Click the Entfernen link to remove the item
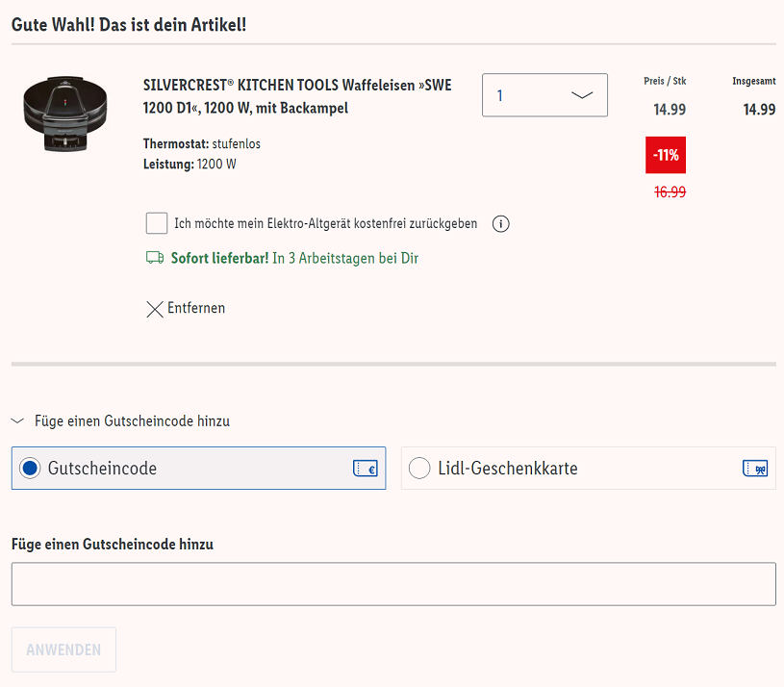 click(x=196, y=308)
